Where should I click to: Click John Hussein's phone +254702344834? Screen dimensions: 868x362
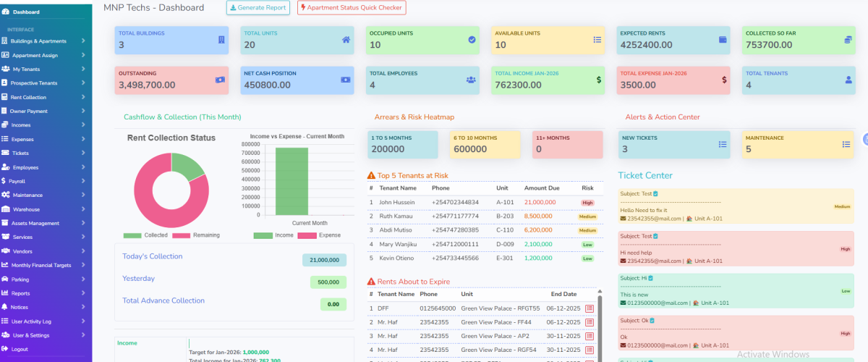coord(455,202)
